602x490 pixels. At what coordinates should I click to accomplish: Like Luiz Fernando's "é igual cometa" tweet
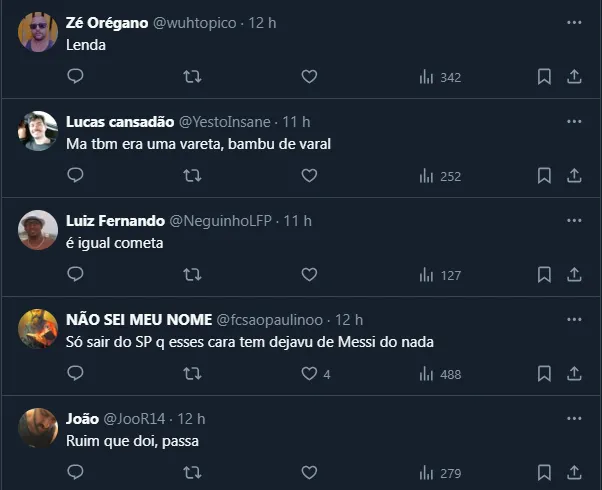click(309, 274)
